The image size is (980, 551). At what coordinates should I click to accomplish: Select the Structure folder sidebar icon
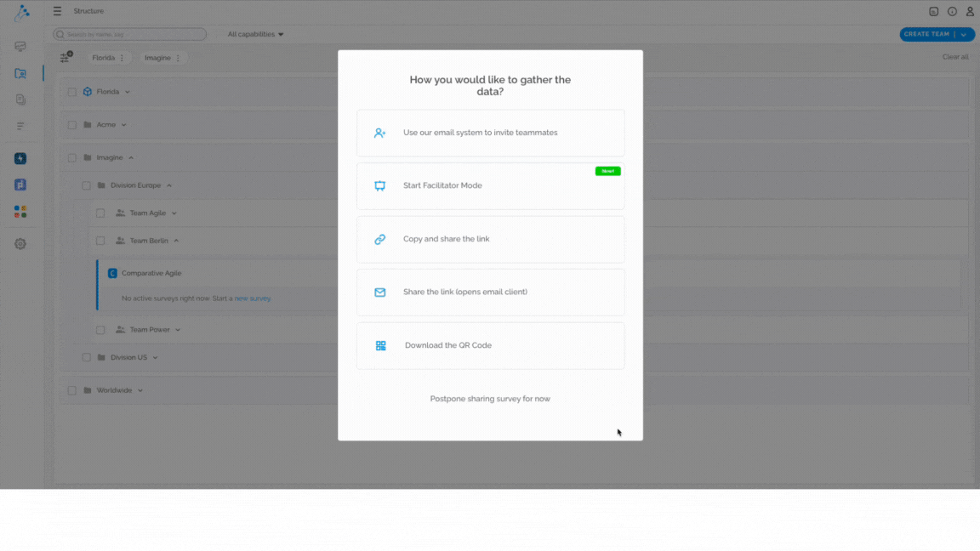pos(20,74)
